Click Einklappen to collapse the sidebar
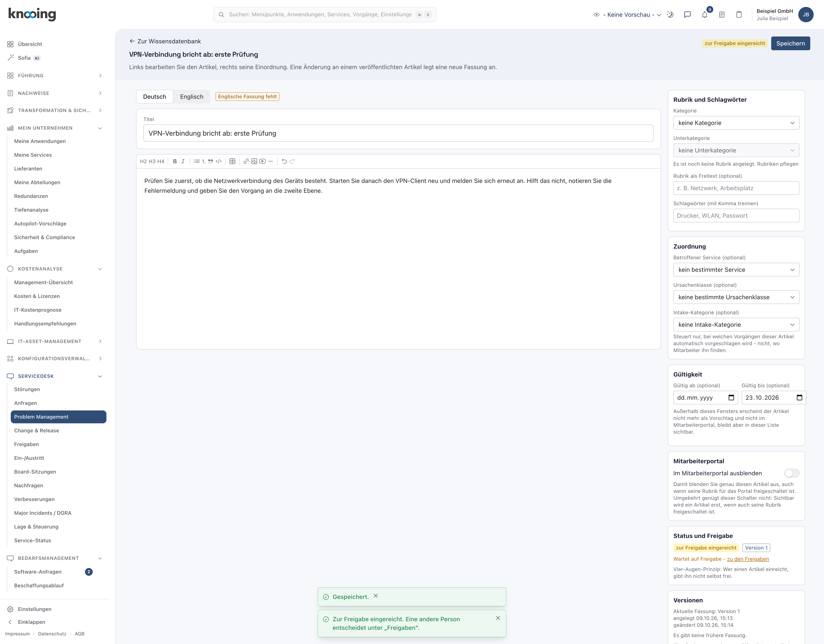Viewport: 824px width, 644px height. click(x=26, y=622)
